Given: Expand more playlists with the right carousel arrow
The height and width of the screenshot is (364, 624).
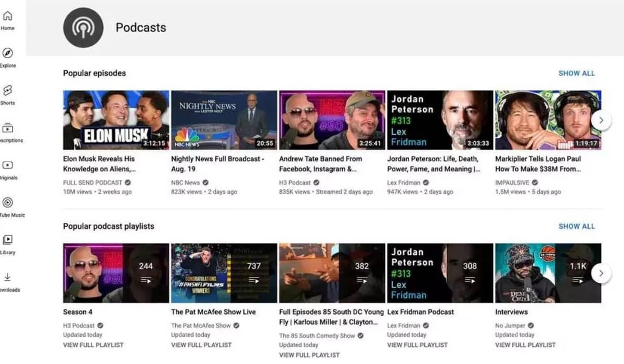Looking at the screenshot, I should tap(602, 272).
